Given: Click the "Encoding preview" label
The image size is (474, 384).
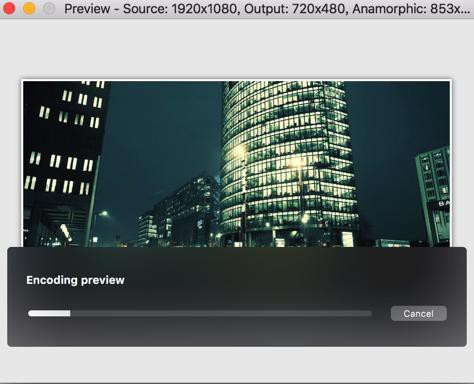Looking at the screenshot, I should pos(75,280).
